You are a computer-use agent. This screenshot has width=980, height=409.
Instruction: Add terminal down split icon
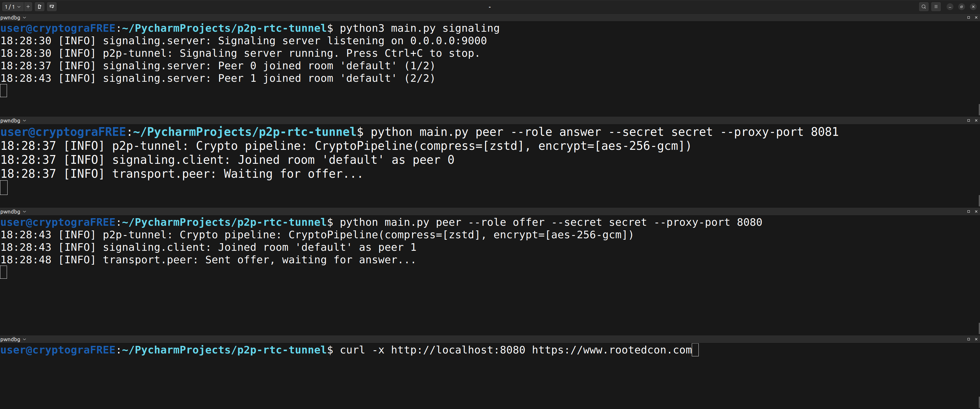tap(52, 6)
